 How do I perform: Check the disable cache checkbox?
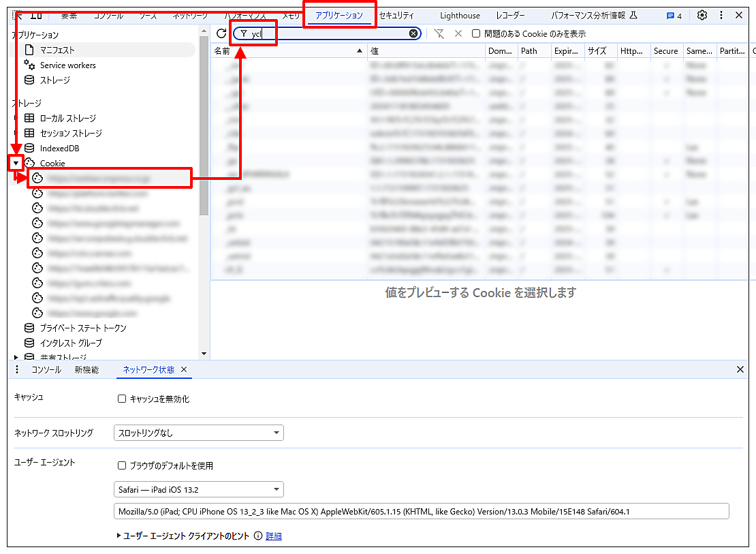coord(122,399)
